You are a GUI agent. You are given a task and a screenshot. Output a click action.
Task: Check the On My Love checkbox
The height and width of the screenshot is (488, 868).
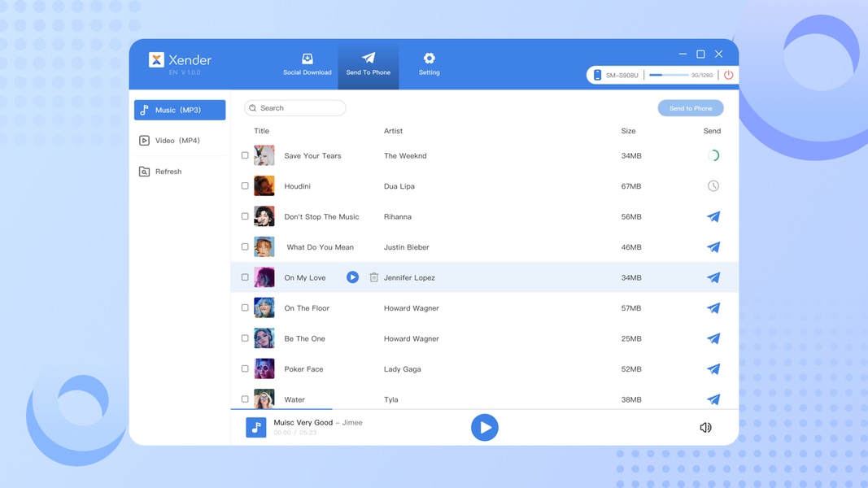[x=245, y=277]
